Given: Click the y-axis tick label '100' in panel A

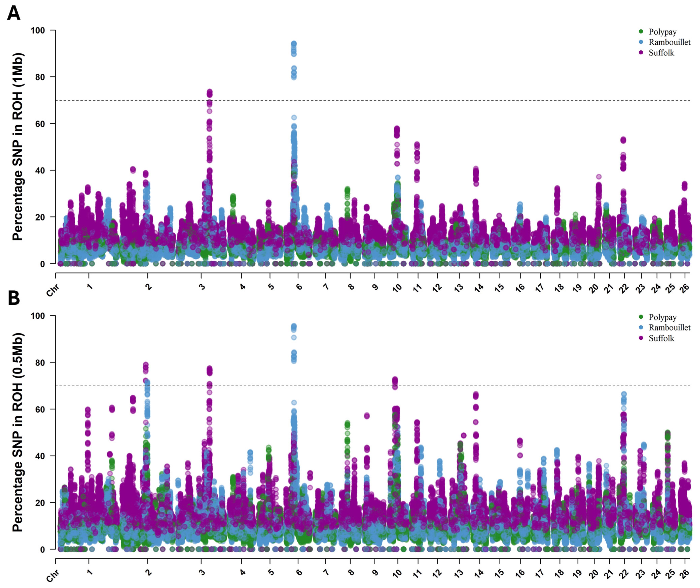Looking at the screenshot, I should pyautogui.click(x=38, y=30).
